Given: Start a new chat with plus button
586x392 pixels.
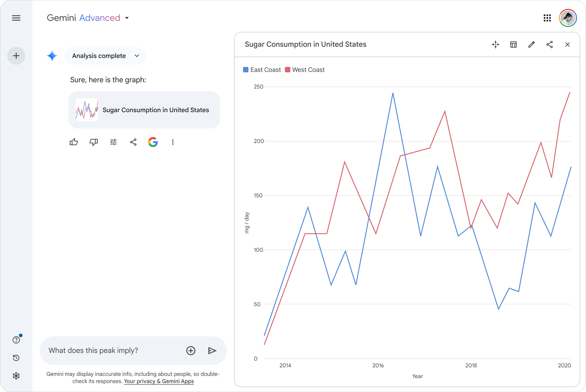Looking at the screenshot, I should click(x=16, y=56).
